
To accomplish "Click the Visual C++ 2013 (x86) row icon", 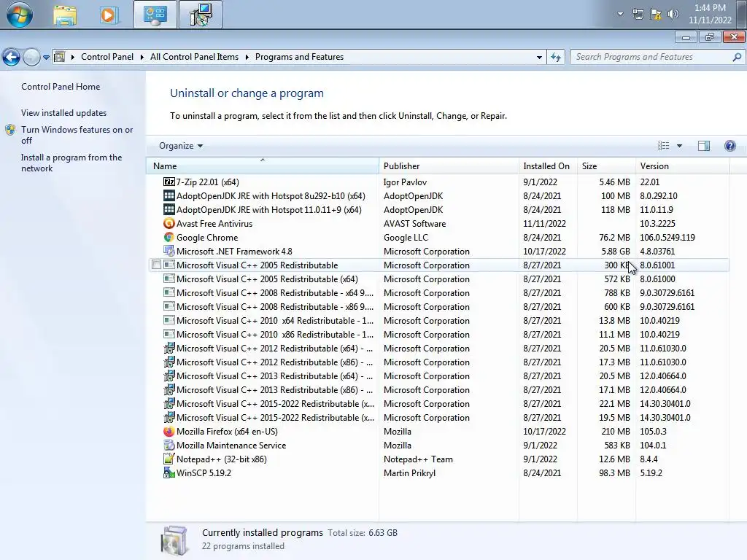I will (169, 389).
